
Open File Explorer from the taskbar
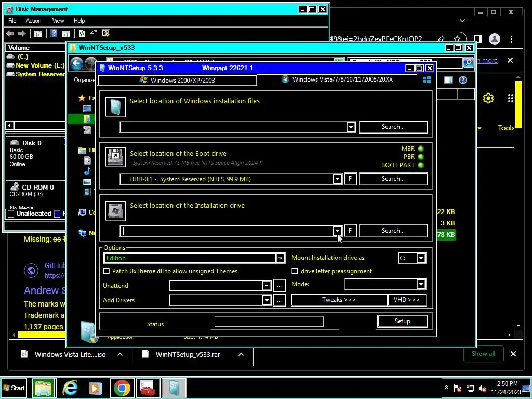(x=44, y=388)
